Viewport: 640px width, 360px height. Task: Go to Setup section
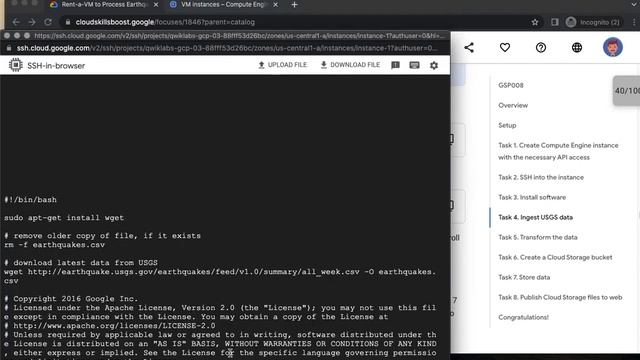[x=507, y=125]
